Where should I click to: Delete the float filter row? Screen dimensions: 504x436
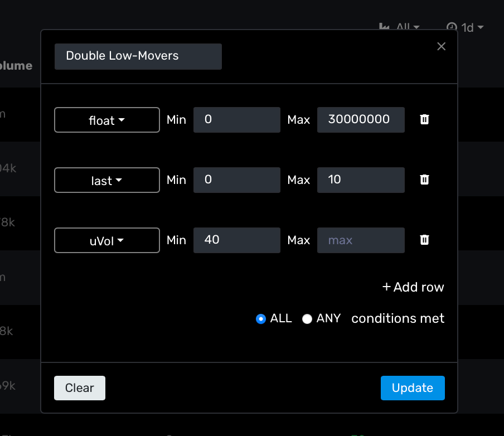coord(424,119)
